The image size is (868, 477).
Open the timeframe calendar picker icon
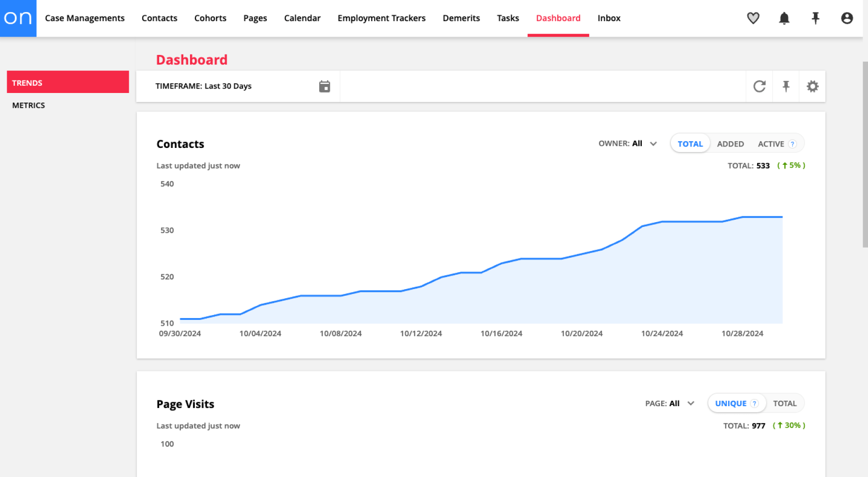pos(325,86)
